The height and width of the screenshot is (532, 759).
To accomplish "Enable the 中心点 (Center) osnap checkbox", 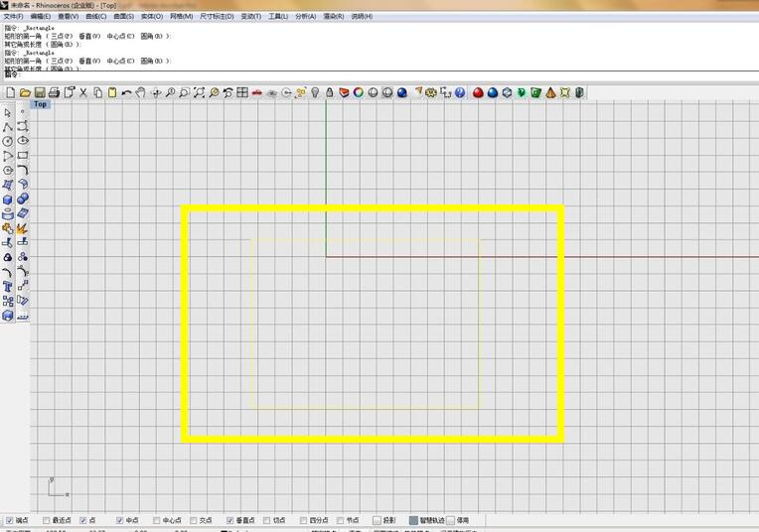I will pyautogui.click(x=156, y=520).
